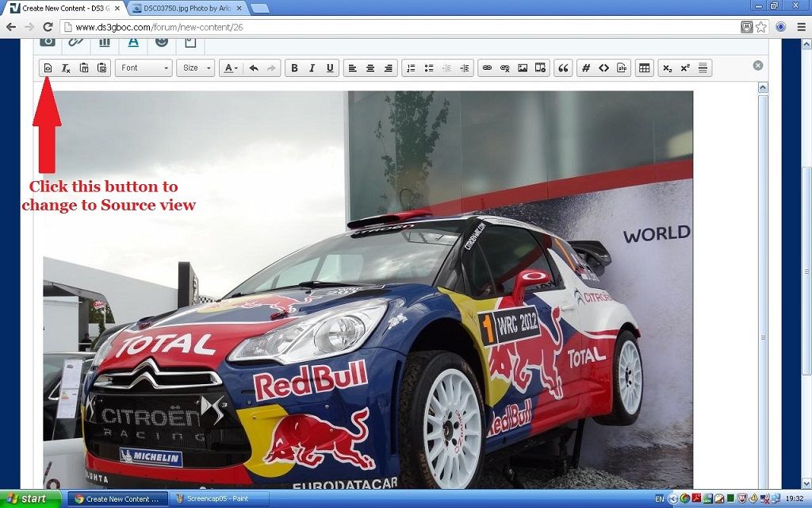Insert video icon
This screenshot has width=812, height=508.
point(540,68)
